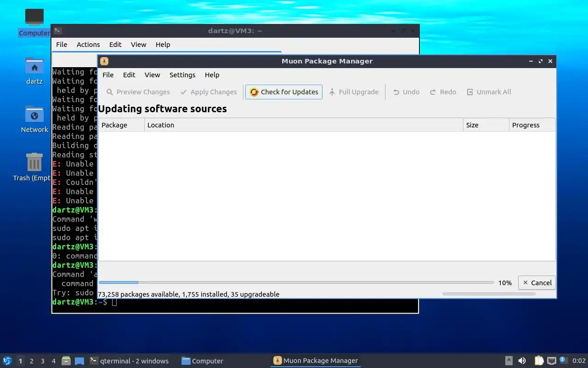Cancel the software sources update
Image resolution: width=588 pixels, height=368 pixels.
point(537,283)
